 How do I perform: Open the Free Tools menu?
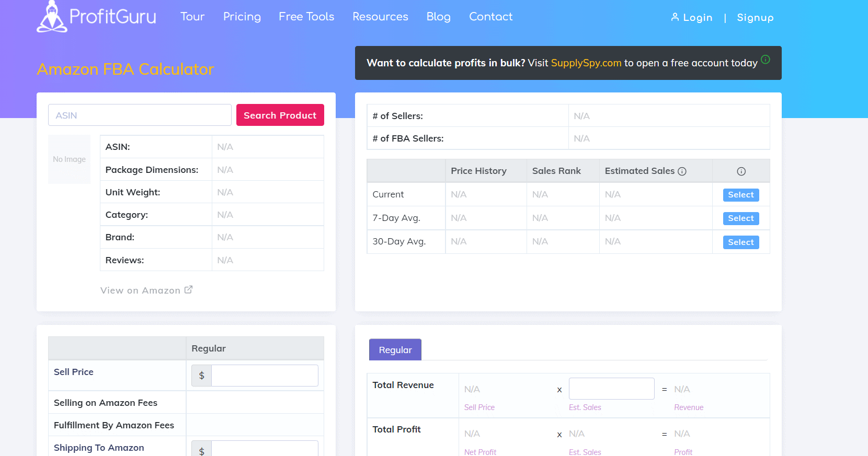coord(306,17)
